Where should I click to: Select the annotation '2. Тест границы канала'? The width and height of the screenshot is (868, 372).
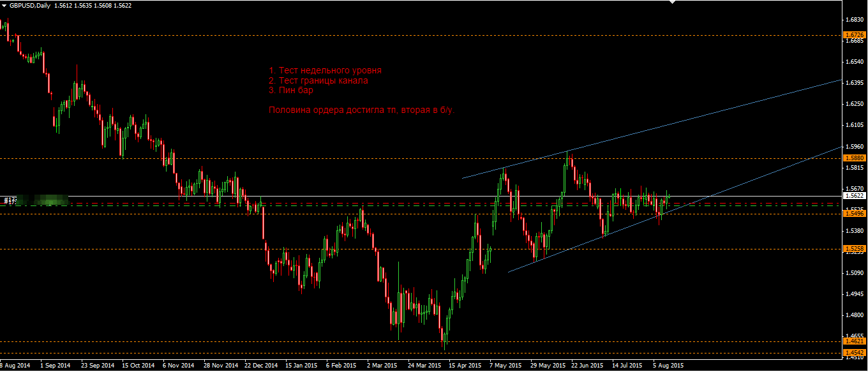318,80
